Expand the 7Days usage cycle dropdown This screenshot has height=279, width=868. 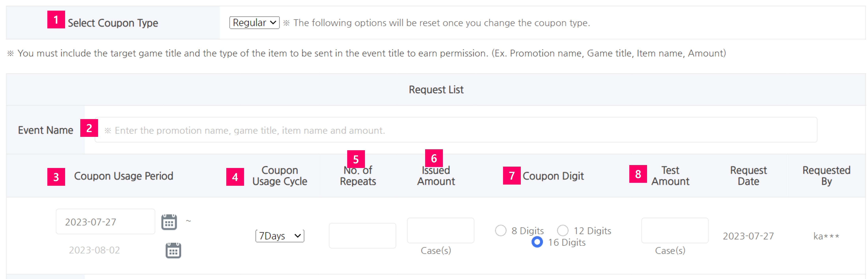tap(280, 236)
